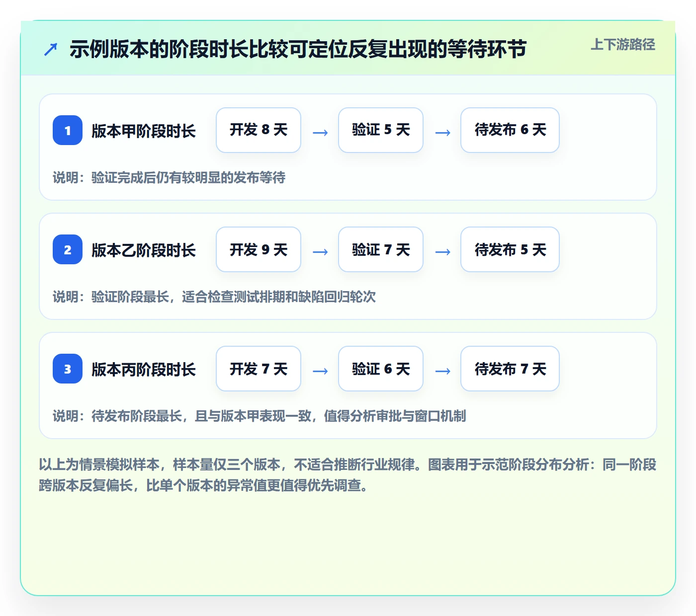Click the blue number 1 badge
Viewport: 696px width, 616px height.
[68, 130]
